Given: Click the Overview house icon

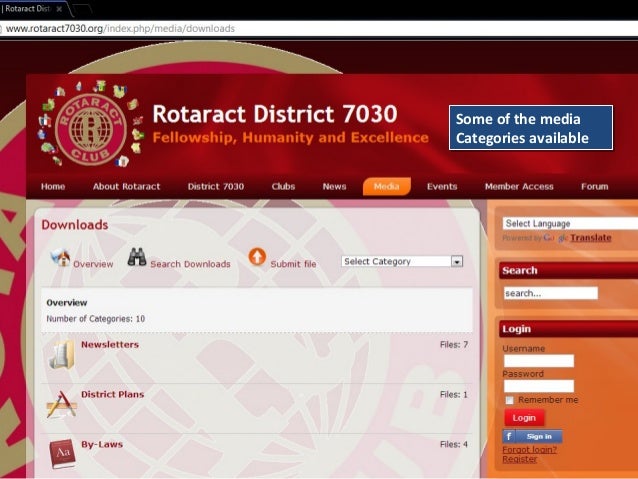Looking at the screenshot, I should click(x=60, y=258).
